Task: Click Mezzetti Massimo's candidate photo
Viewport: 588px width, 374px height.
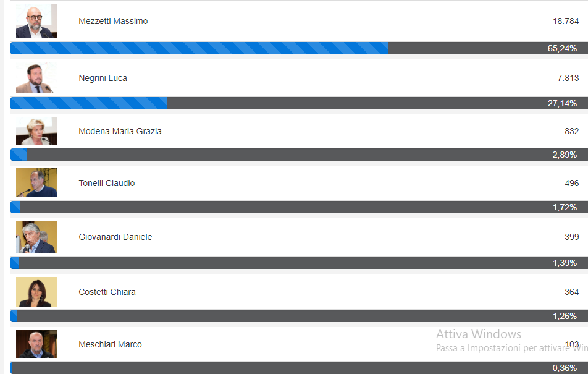Action: click(x=36, y=21)
